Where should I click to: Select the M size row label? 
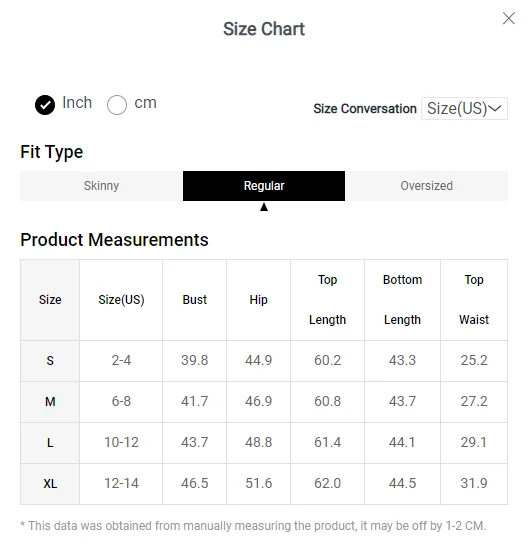tap(50, 402)
